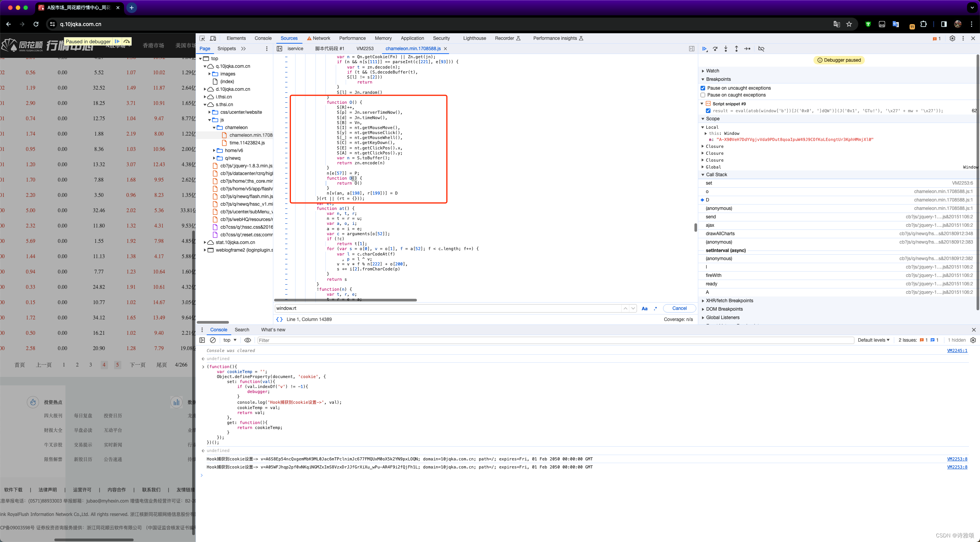
Task: Step out of current function
Action: pos(737,49)
